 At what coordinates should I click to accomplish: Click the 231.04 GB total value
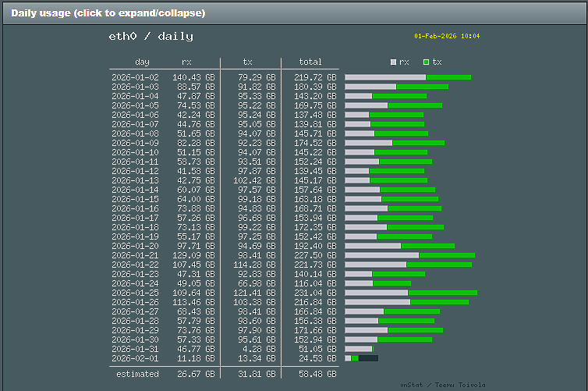315,293
